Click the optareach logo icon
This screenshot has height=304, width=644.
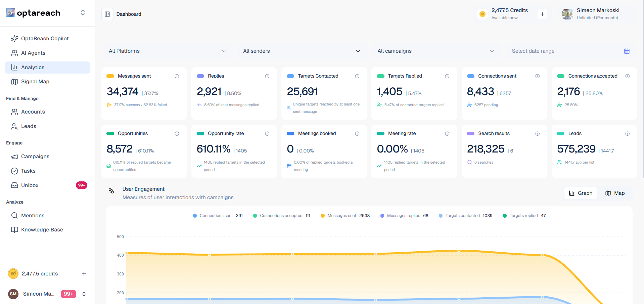[10, 13]
